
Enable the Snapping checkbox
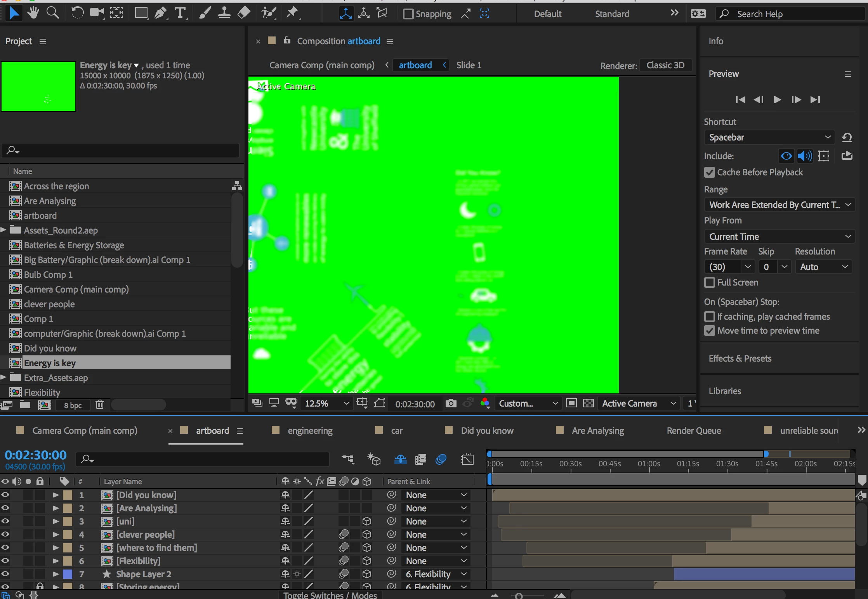tap(408, 14)
